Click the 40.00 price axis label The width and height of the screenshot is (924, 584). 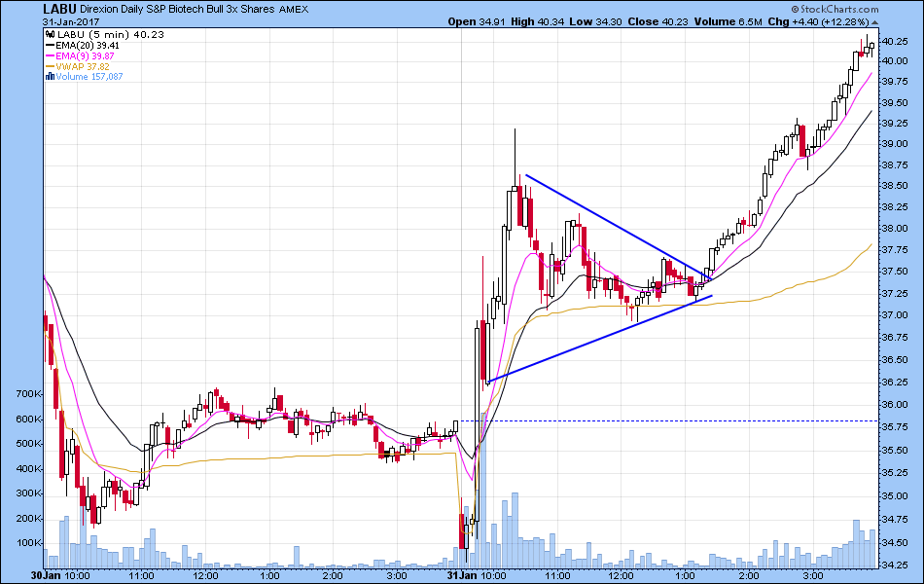click(894, 60)
